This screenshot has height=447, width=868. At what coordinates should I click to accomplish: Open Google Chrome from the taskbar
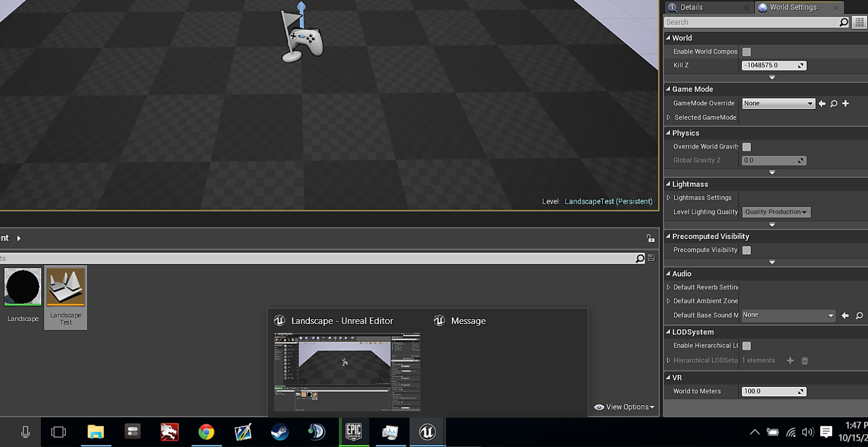coord(206,432)
